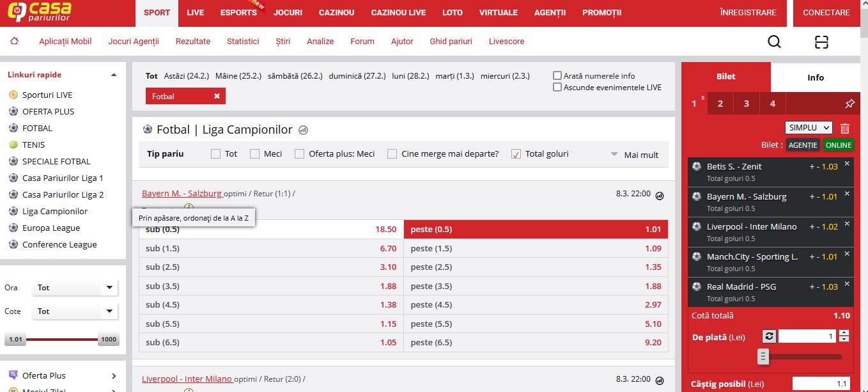Check Cine merge mai departe? checkbox
868x392 pixels.
(392, 153)
